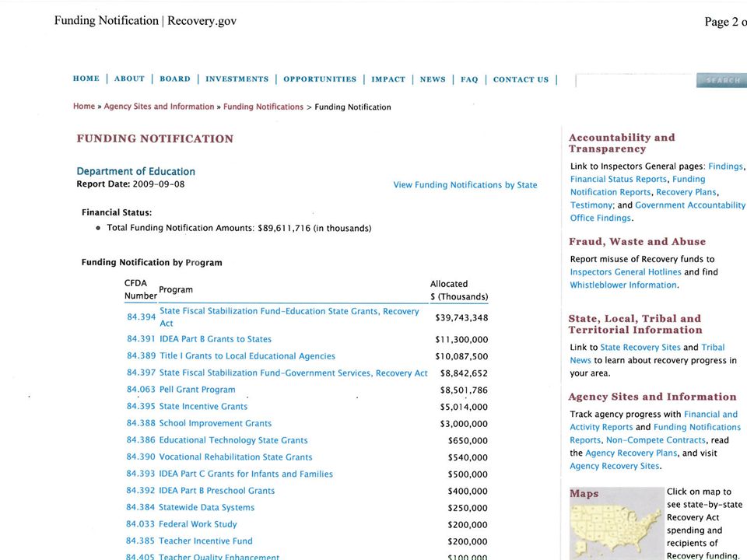The width and height of the screenshot is (747, 560).
Task: Open CFDA number 84.063 link
Action: click(x=141, y=390)
